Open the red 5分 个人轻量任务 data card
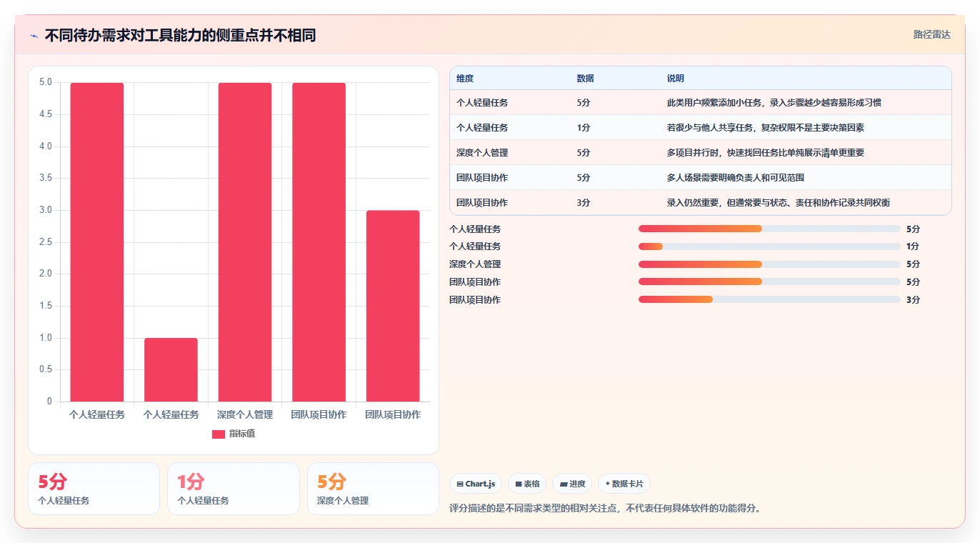The image size is (980, 543). pyautogui.click(x=94, y=489)
